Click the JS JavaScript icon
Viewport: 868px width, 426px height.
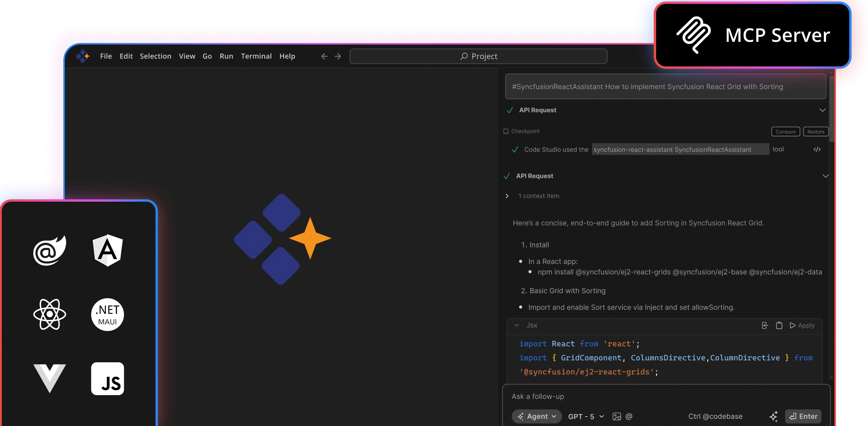108,378
